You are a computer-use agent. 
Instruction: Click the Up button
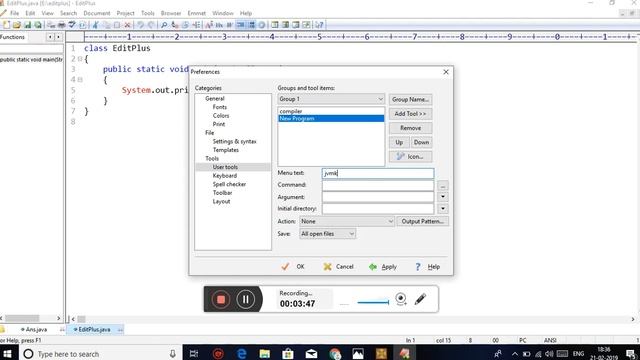[x=399, y=142]
